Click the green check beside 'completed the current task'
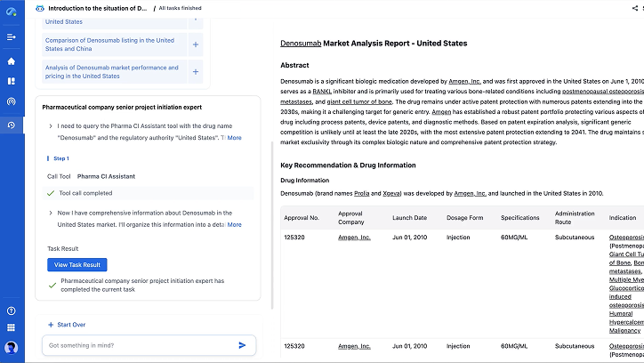The image size is (644, 363). point(52,285)
